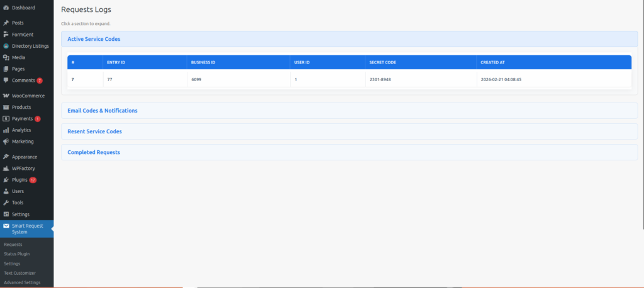Go to Advanced Settings submenu
The height and width of the screenshot is (288, 644).
(x=22, y=282)
